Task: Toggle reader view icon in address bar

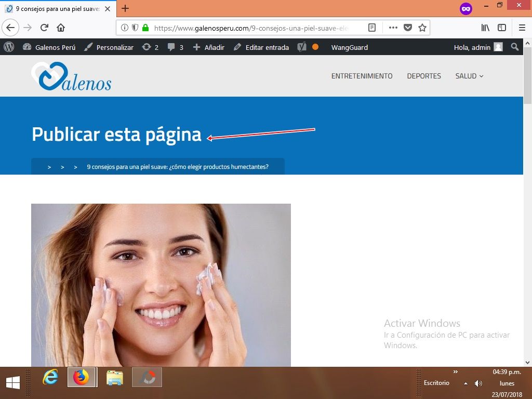Action: click(372, 28)
